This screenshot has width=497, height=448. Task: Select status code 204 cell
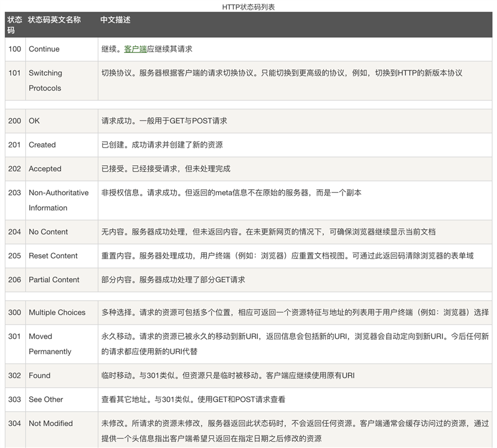(x=15, y=232)
